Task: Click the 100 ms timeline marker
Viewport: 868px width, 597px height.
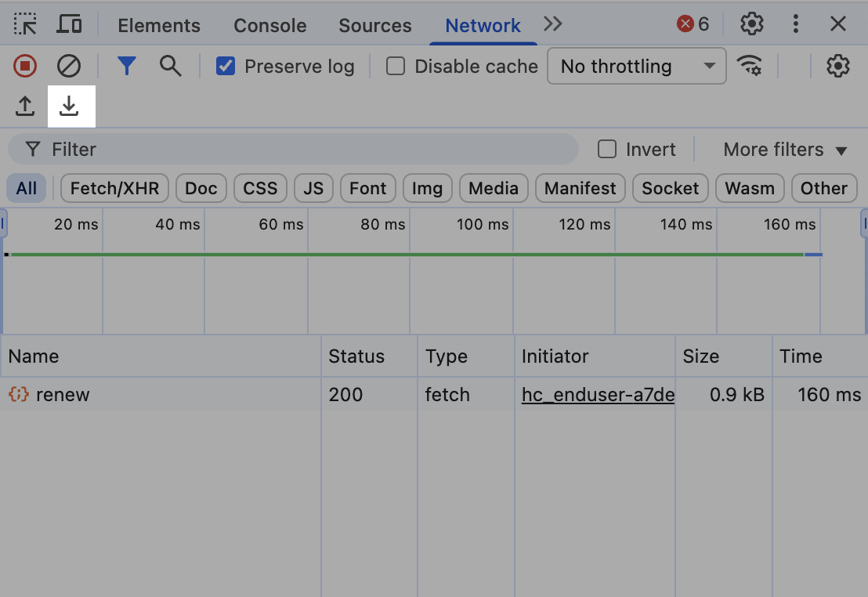Action: (482, 224)
